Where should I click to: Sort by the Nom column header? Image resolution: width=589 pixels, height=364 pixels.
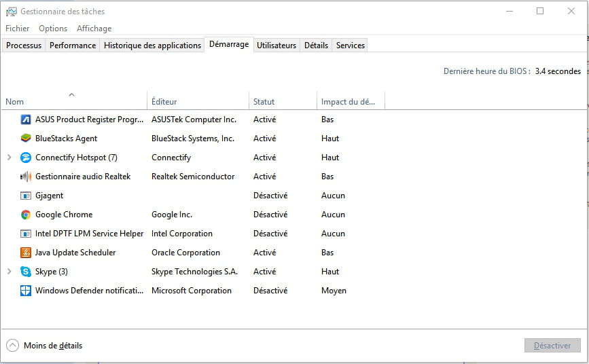click(74, 101)
